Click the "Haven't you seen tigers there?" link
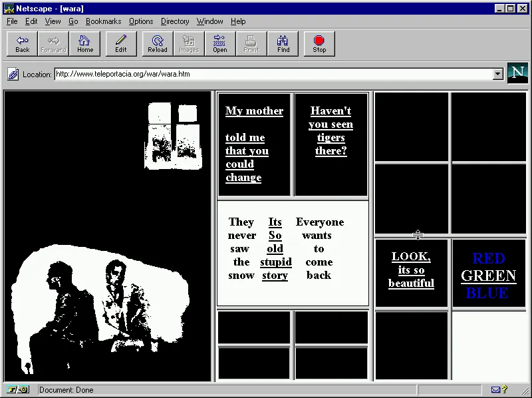This screenshot has height=398, width=532. tap(331, 131)
